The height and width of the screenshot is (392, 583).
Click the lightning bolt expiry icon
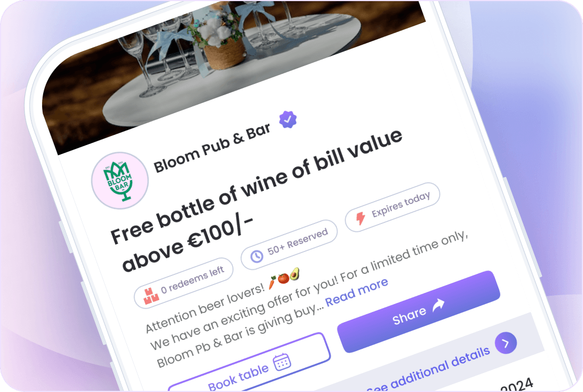[x=360, y=218]
